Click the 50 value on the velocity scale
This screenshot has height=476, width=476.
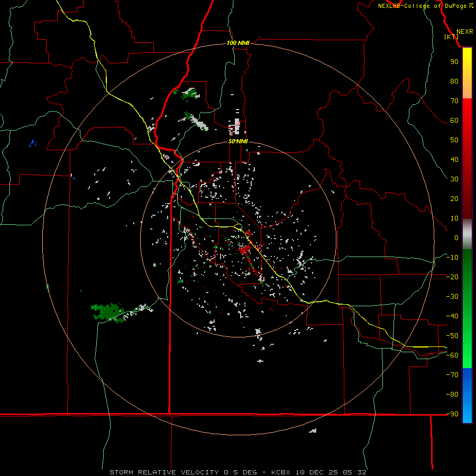454,140
